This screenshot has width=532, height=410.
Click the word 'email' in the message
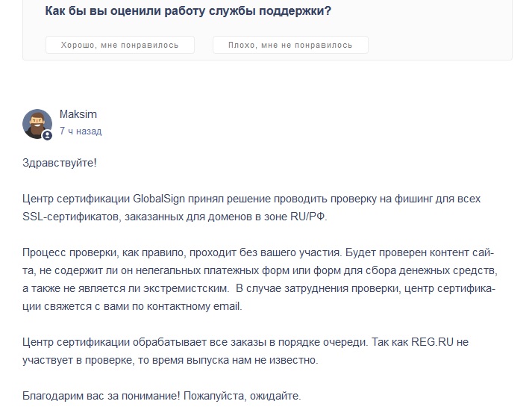pyautogui.click(x=227, y=306)
